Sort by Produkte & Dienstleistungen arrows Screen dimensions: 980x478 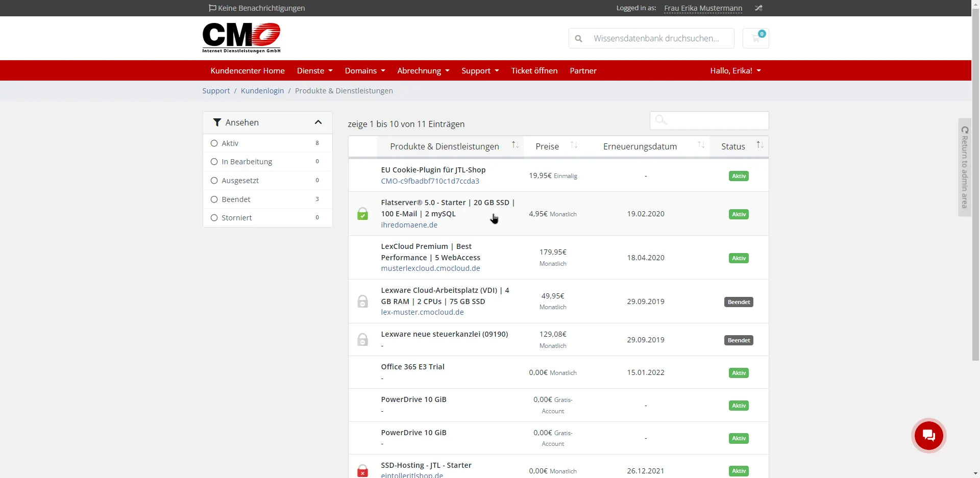point(516,145)
